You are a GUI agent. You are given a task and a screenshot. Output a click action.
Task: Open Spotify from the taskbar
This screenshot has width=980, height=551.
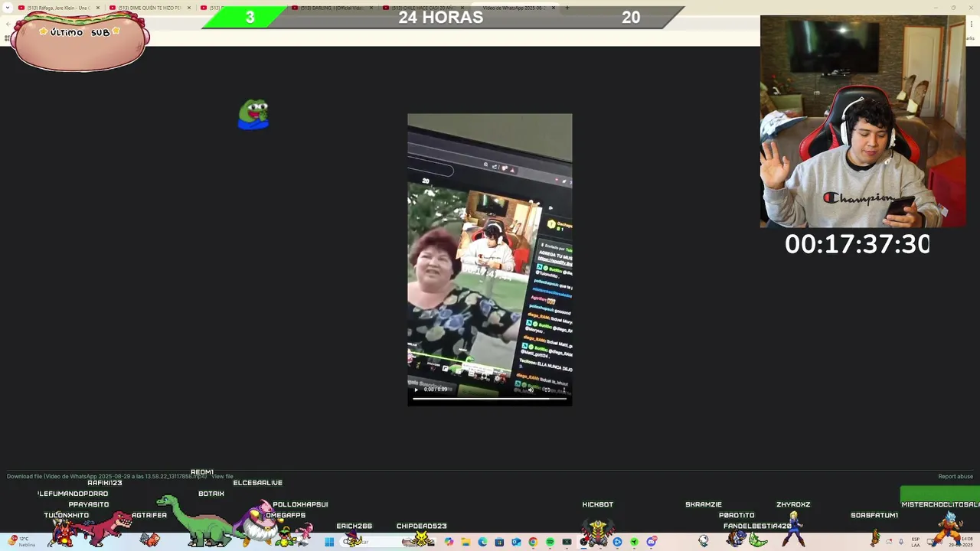(x=550, y=542)
